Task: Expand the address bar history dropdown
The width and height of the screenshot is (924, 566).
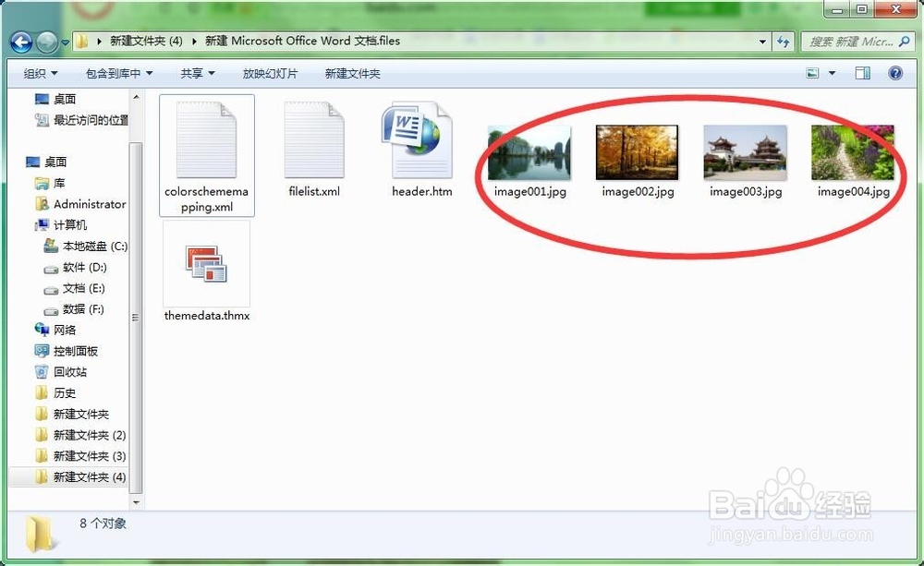Action: (x=762, y=42)
